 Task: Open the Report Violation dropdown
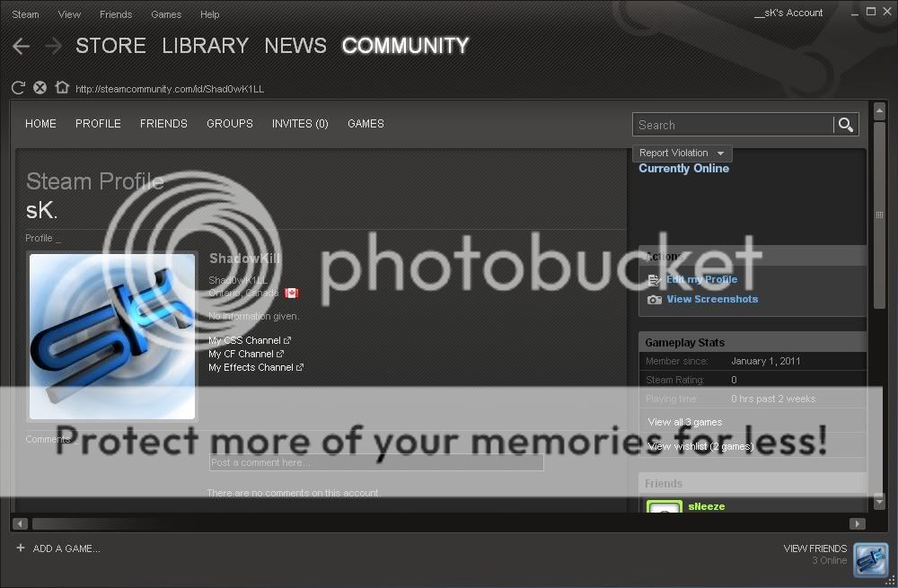point(682,154)
